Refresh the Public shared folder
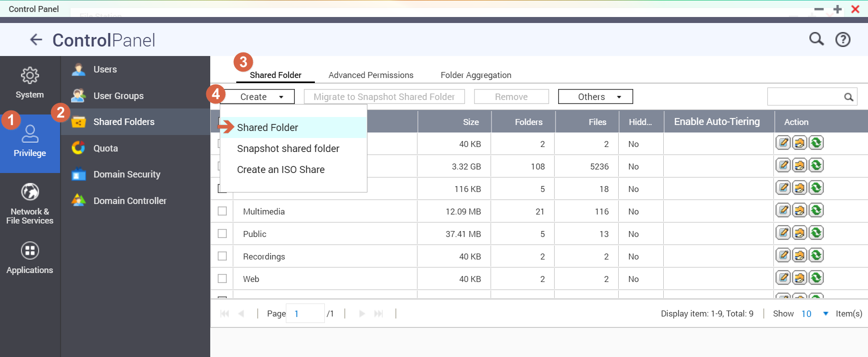The width and height of the screenshot is (868, 357). pyautogui.click(x=816, y=233)
